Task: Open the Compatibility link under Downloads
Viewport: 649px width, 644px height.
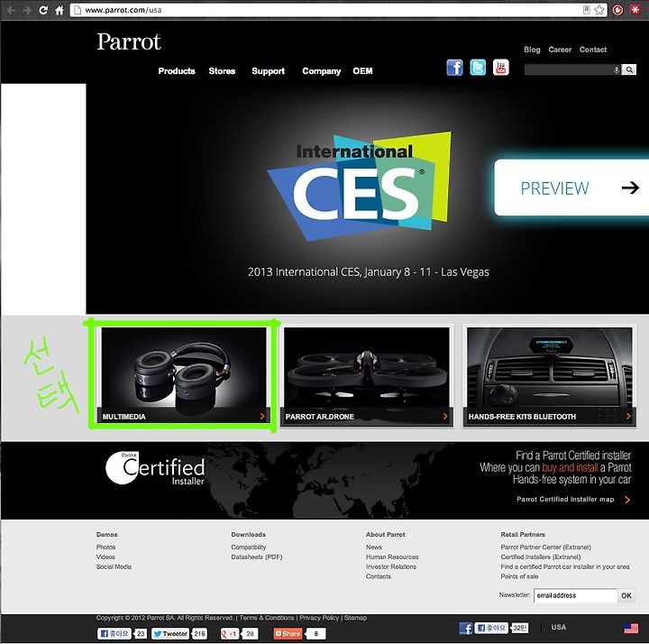Action: pos(249,547)
